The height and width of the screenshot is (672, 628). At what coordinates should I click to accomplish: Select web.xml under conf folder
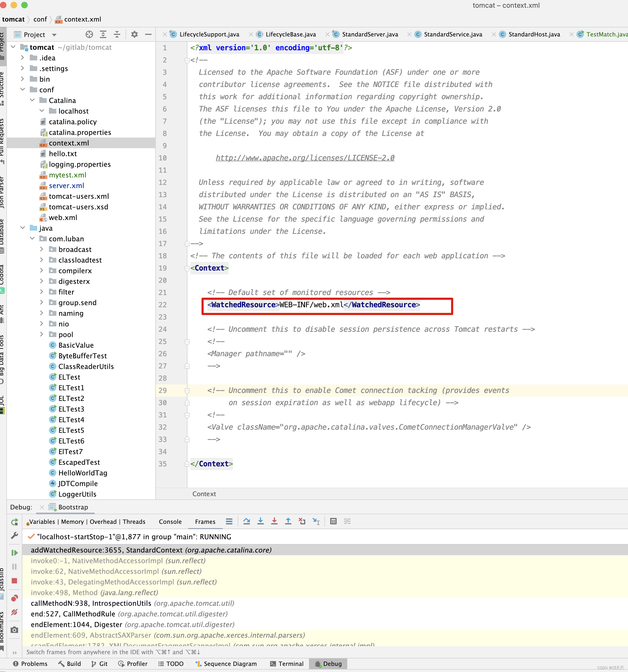click(63, 217)
